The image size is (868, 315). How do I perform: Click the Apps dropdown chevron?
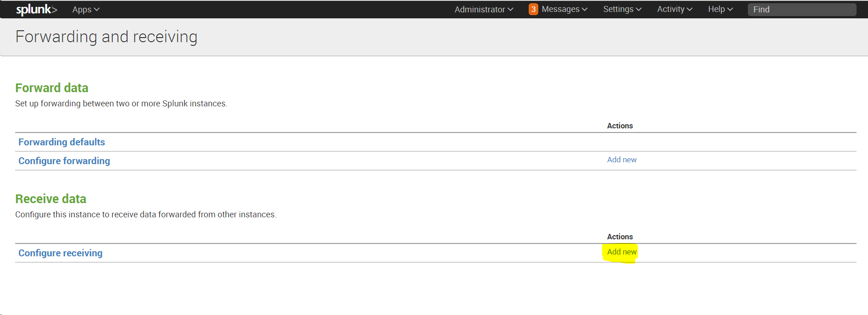tap(97, 9)
